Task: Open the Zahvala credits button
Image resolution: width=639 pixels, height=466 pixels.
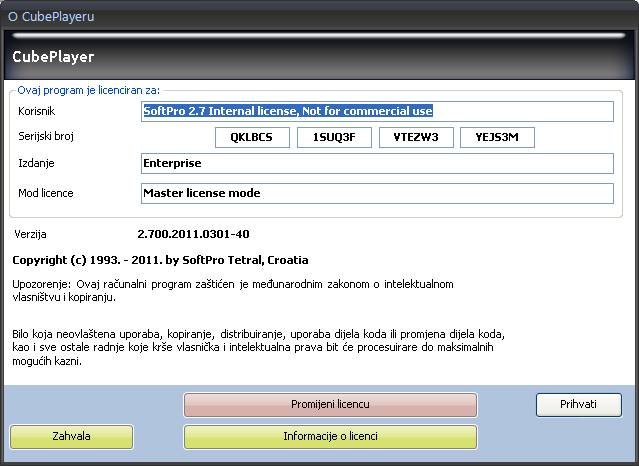Action: (x=71, y=437)
